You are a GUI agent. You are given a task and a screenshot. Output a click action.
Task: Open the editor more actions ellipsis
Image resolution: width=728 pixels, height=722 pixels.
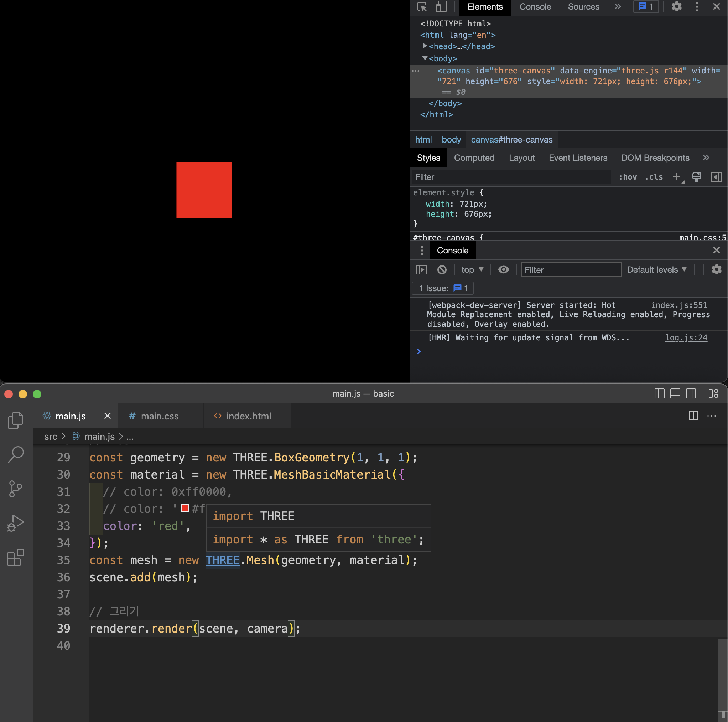click(711, 416)
